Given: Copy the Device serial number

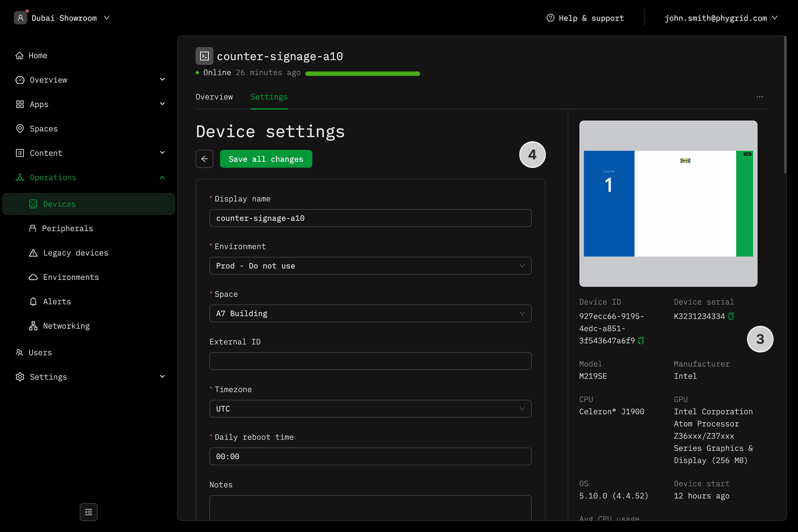Looking at the screenshot, I should [731, 316].
